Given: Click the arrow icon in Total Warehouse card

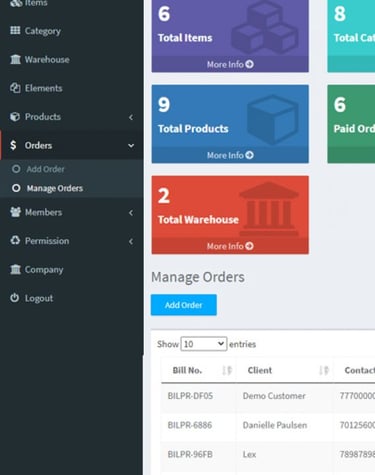Looking at the screenshot, I should 249,246.
